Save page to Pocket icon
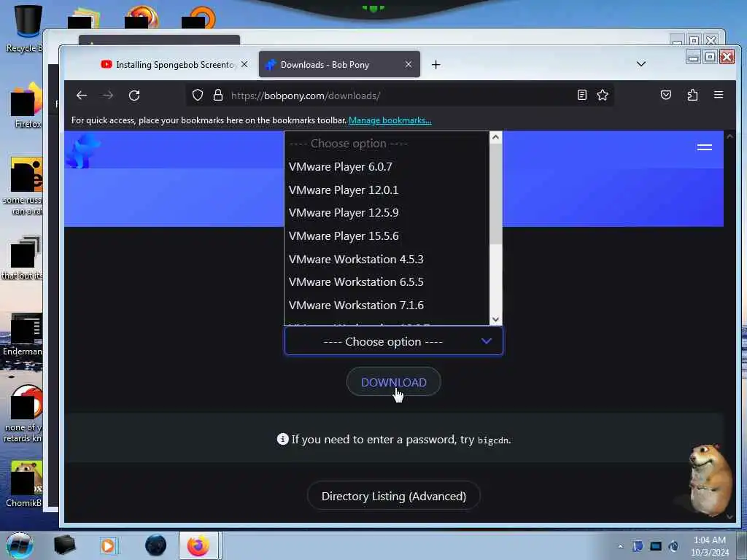747x560 pixels. [x=666, y=96]
